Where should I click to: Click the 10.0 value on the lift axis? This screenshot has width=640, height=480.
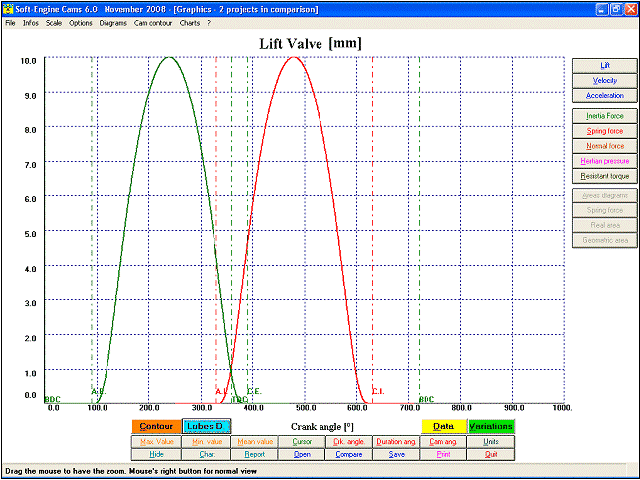(x=28, y=61)
